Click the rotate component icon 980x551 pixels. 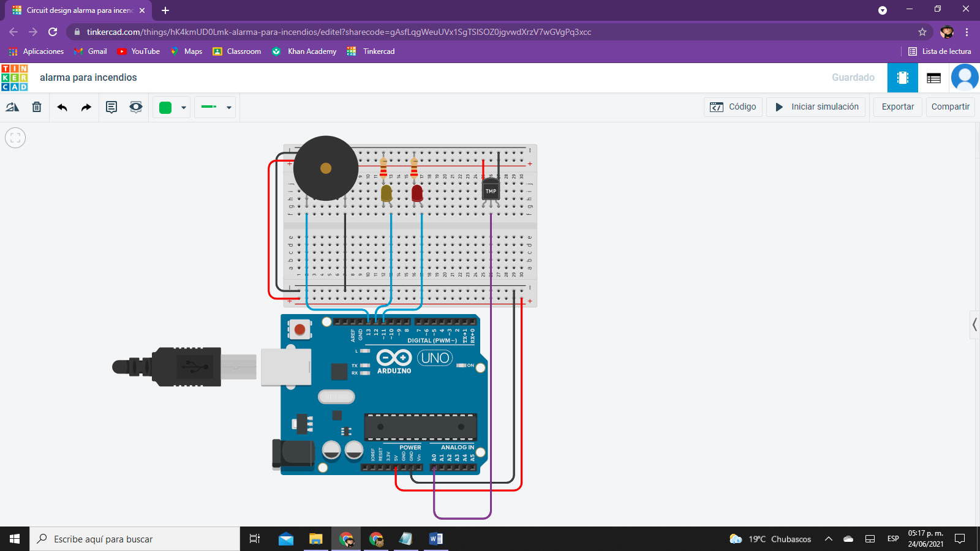click(x=12, y=107)
